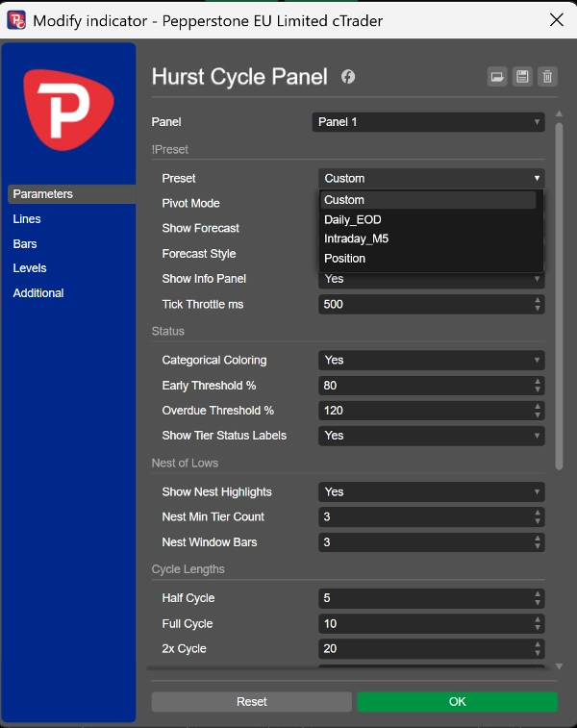Image resolution: width=577 pixels, height=728 pixels.
Task: Confirm with the green OK button
Action: point(457,701)
